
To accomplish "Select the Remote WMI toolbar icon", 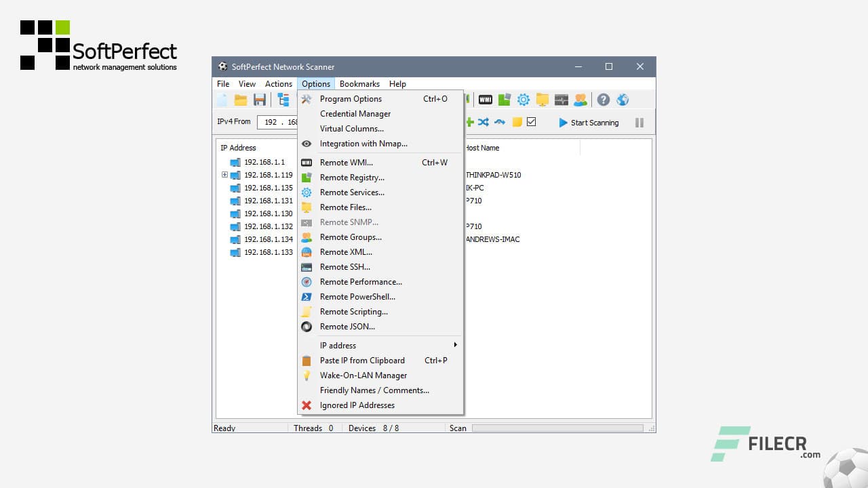I will tap(486, 100).
